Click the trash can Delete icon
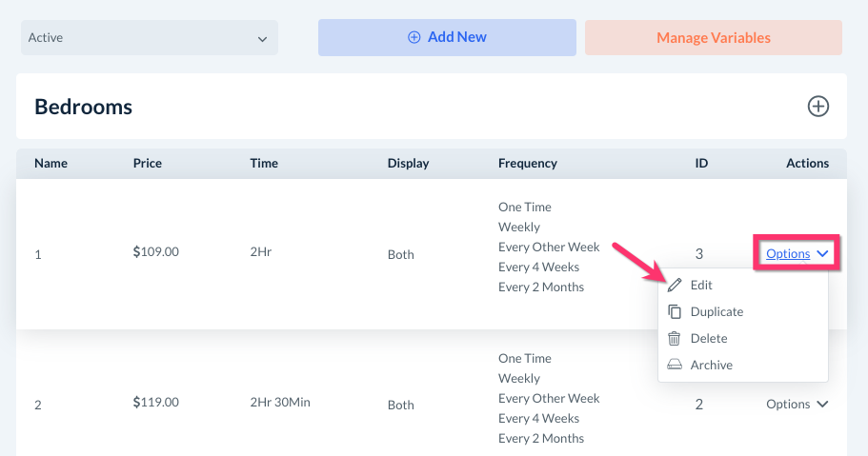The width and height of the screenshot is (868, 456). pyautogui.click(x=675, y=338)
